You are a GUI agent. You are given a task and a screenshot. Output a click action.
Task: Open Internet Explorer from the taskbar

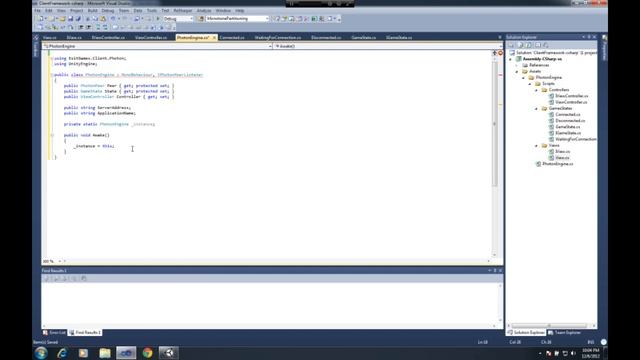click(x=62, y=353)
